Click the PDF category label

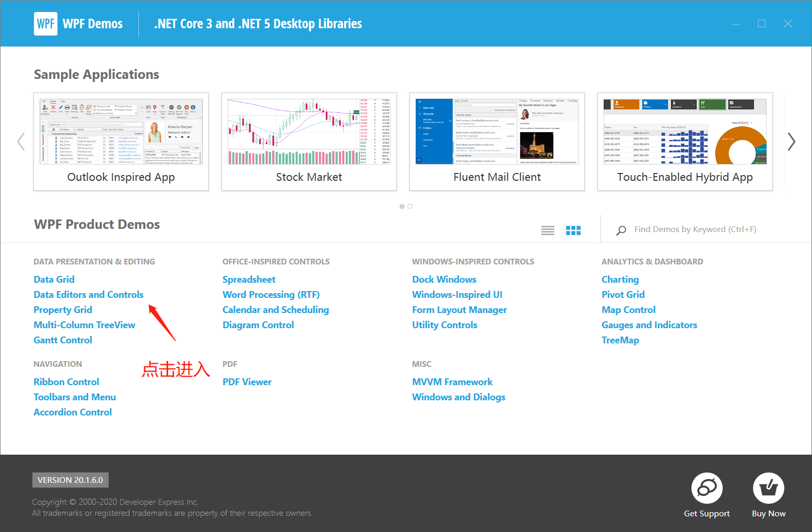pyautogui.click(x=230, y=364)
